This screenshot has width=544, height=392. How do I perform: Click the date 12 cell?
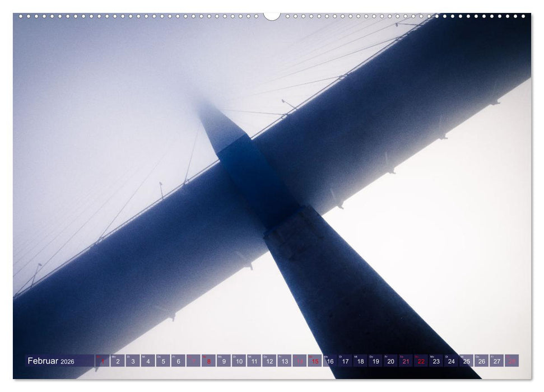[x=269, y=361]
